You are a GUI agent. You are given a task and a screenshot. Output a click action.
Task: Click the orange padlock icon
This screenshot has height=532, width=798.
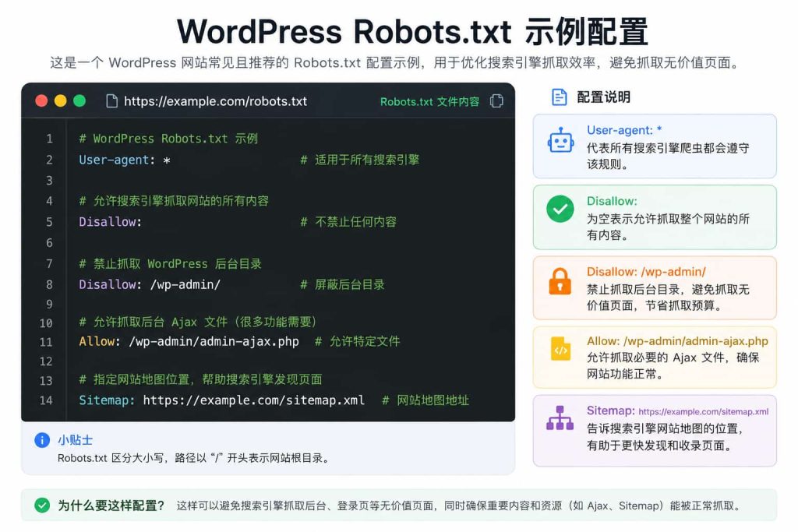tap(560, 281)
